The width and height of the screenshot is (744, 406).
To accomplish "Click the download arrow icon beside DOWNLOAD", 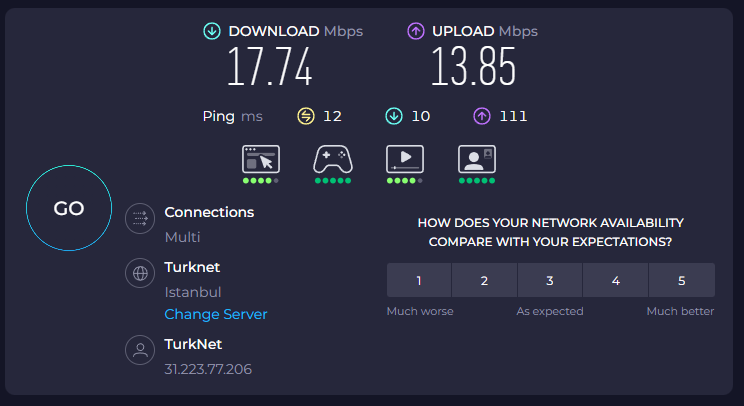I will pyautogui.click(x=212, y=31).
